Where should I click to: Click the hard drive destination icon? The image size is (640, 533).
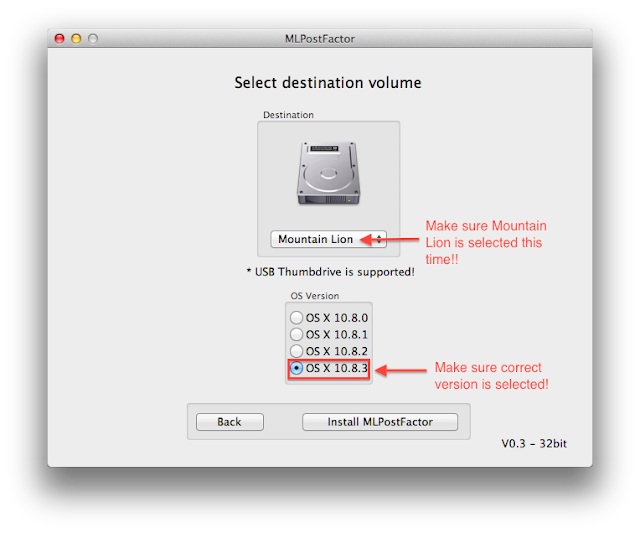[x=328, y=173]
